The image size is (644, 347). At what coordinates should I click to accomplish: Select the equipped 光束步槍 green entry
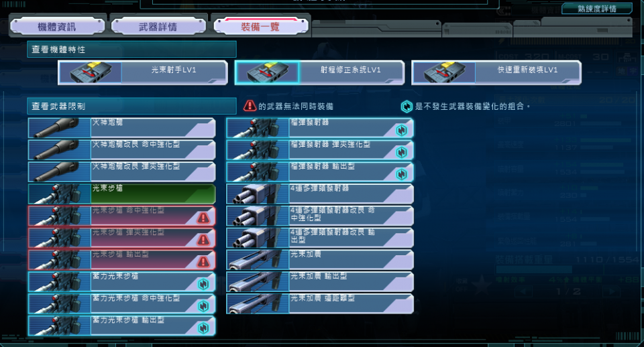122,194
